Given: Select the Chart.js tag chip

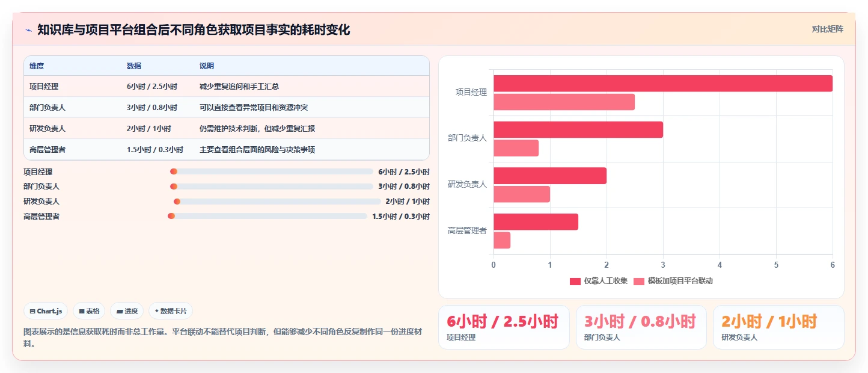Looking at the screenshot, I should click(x=46, y=311).
